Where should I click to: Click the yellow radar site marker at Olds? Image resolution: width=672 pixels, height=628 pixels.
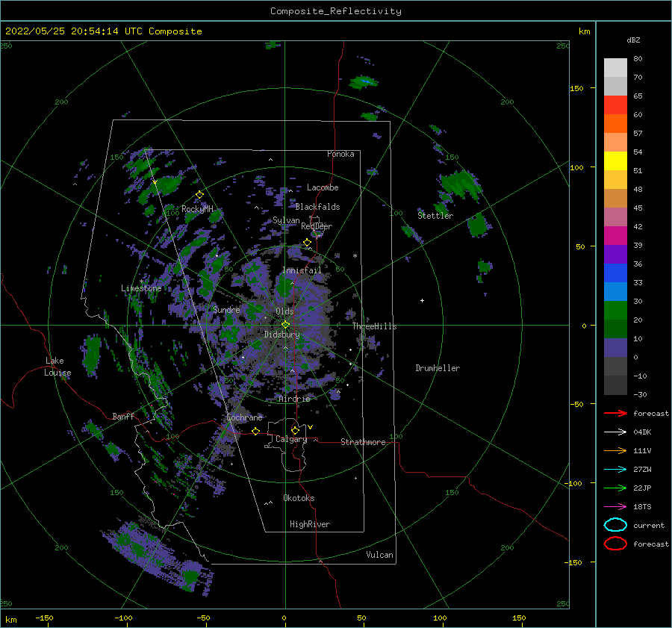click(285, 325)
